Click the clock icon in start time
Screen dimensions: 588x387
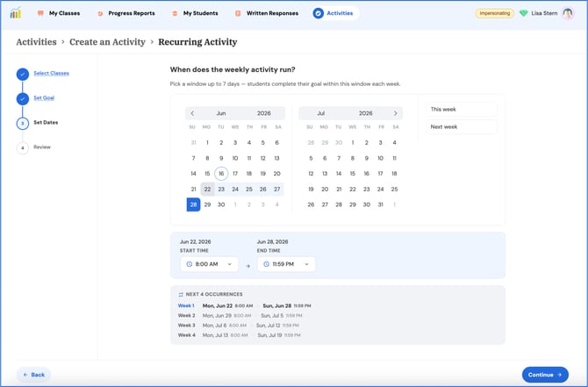pyautogui.click(x=189, y=264)
